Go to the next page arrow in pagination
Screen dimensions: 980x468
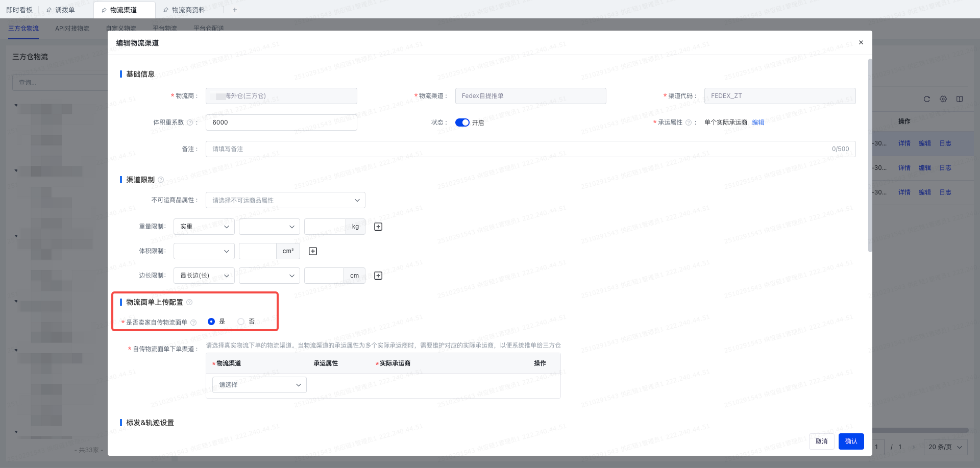914,447
